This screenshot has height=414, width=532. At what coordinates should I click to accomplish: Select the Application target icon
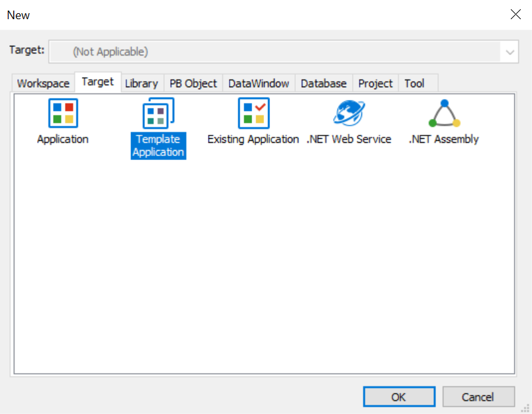[63, 113]
